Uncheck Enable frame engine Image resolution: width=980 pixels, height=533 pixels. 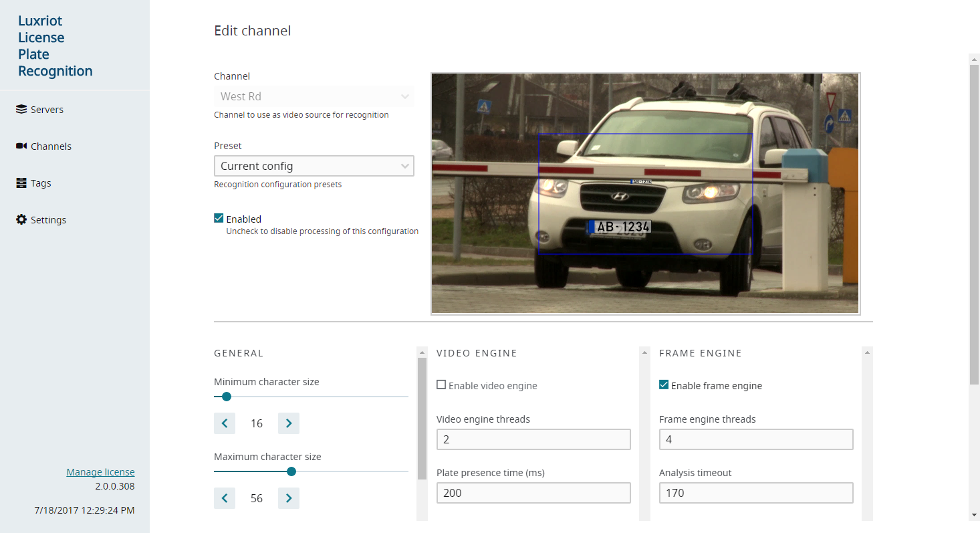point(664,385)
